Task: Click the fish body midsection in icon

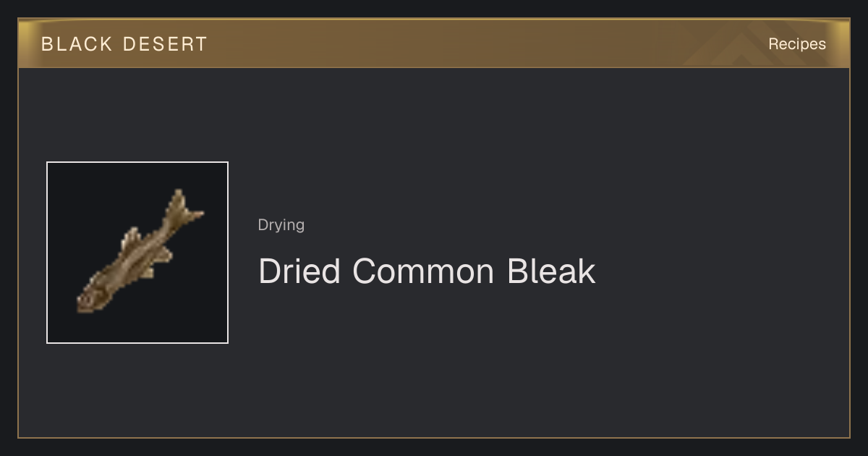Action: 134,258
